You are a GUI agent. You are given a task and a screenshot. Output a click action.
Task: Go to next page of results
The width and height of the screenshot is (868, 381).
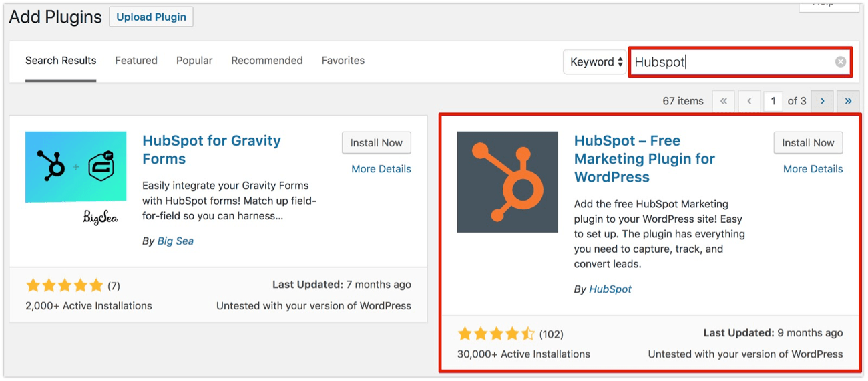(x=822, y=101)
